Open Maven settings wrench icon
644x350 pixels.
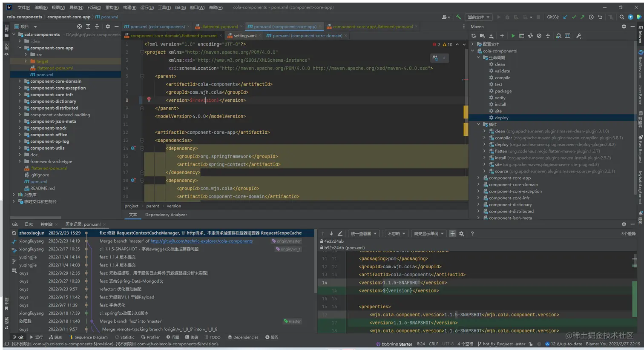pyautogui.click(x=578, y=36)
